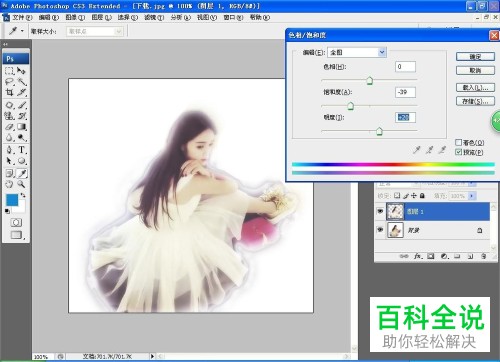The image size is (500, 362).
Task: Select the Gradient tool
Action: tap(21, 127)
